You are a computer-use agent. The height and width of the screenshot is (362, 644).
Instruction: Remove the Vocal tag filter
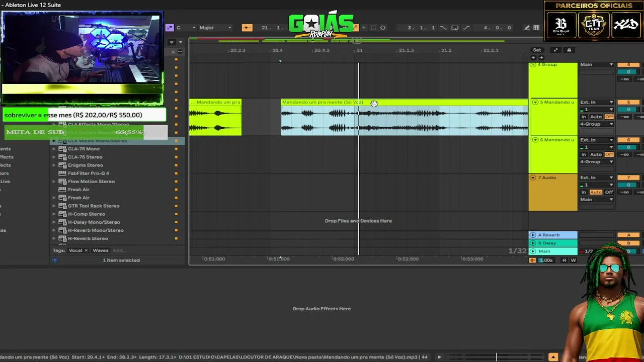(x=86, y=250)
